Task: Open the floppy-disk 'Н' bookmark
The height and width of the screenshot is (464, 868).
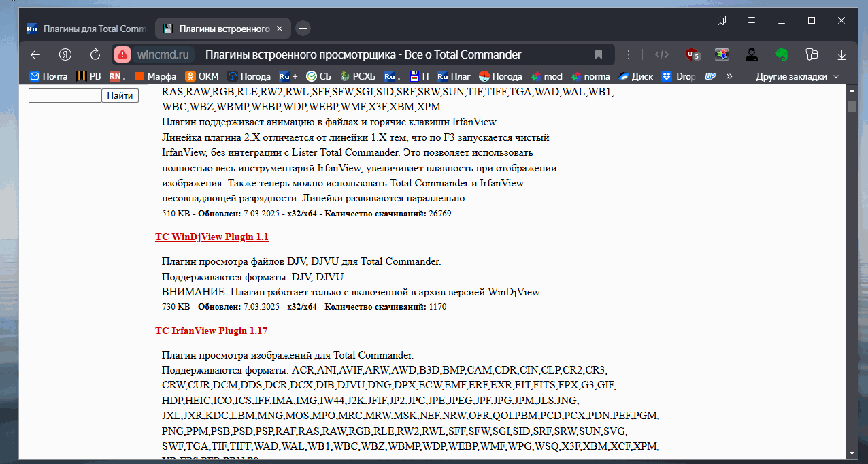Action: pyautogui.click(x=420, y=76)
